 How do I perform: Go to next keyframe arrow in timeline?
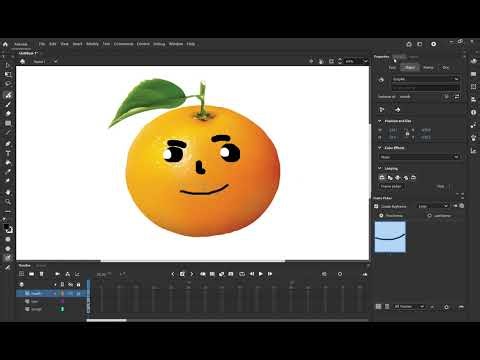192,274
